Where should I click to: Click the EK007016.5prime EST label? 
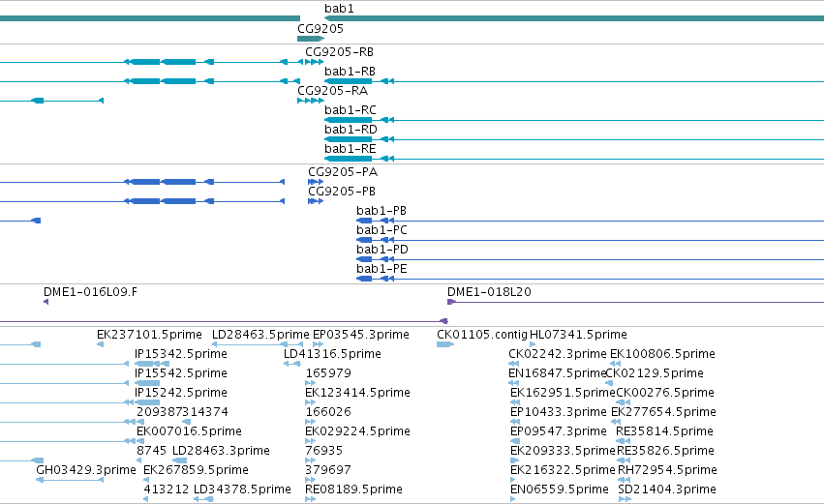tap(189, 431)
